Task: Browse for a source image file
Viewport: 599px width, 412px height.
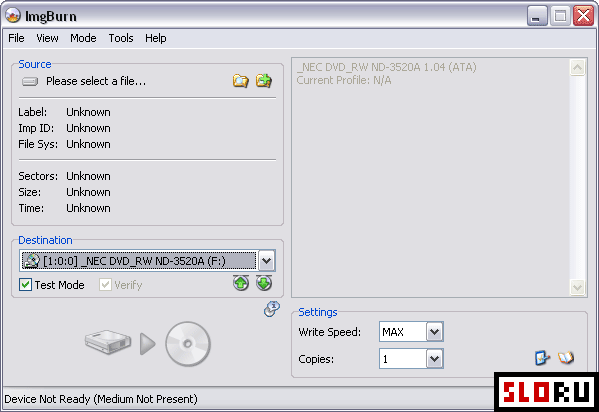Action: 241,81
